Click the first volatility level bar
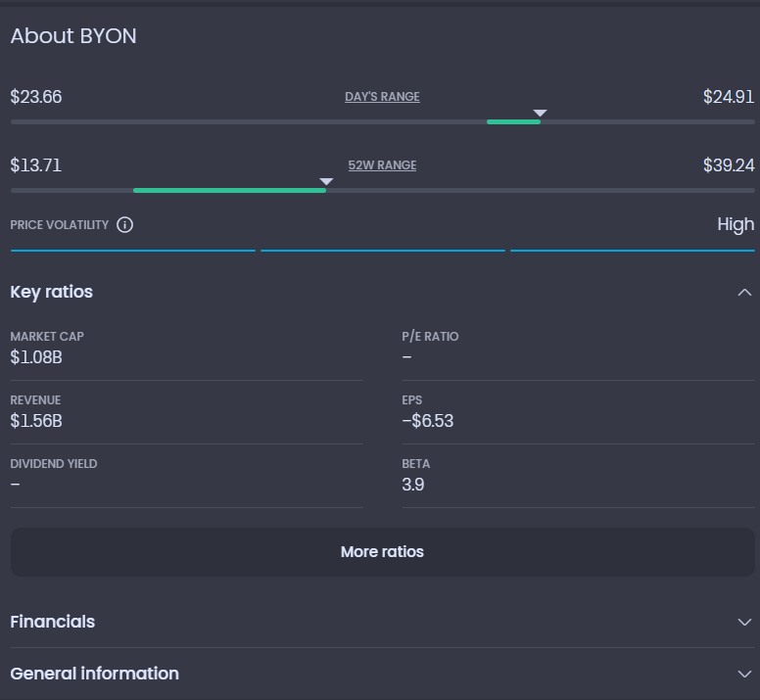 tap(133, 251)
